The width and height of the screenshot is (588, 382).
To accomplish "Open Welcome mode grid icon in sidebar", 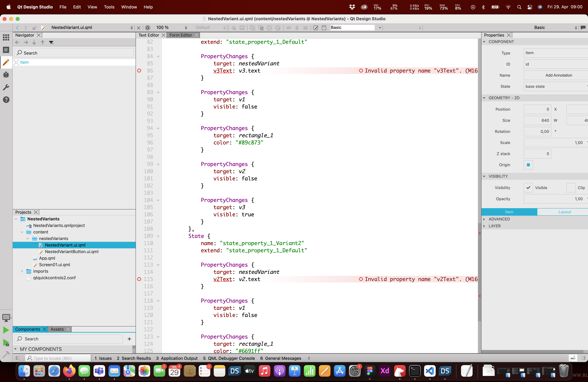I will [x=6, y=37].
